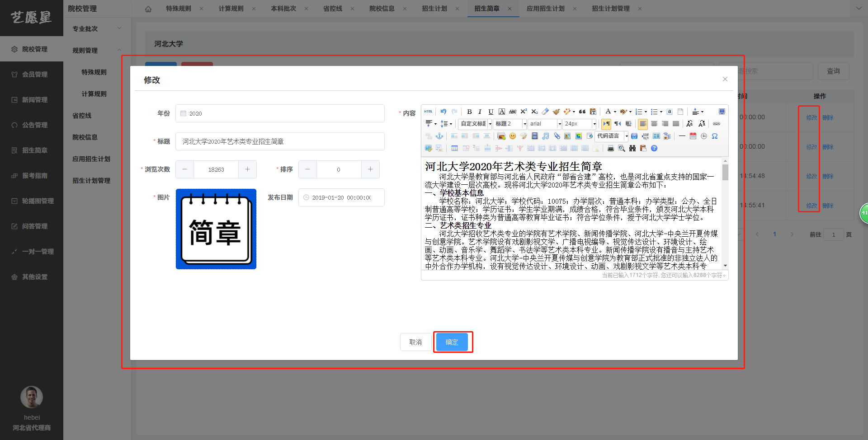Viewport: 868px width, 440px height.
Task: Insert table in editor
Action: pyautogui.click(x=454, y=148)
